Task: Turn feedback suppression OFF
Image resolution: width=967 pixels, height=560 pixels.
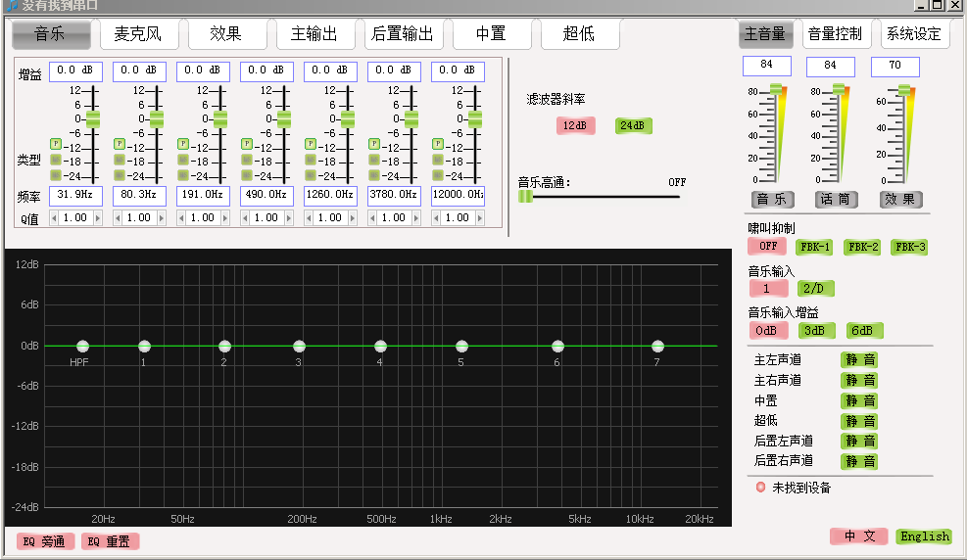Action: (x=768, y=247)
